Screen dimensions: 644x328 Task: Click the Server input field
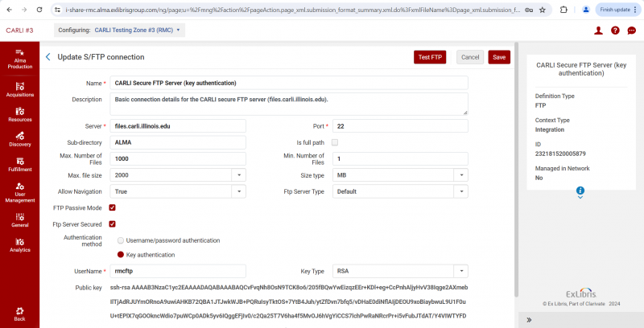pos(178,126)
